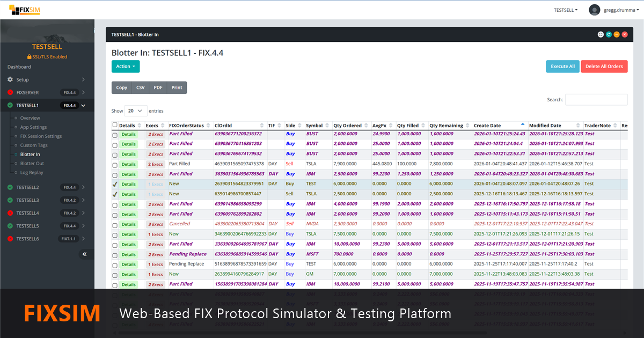Sort table by the Qty Ordered column arrows
This screenshot has height=338, width=644.
pos(367,126)
